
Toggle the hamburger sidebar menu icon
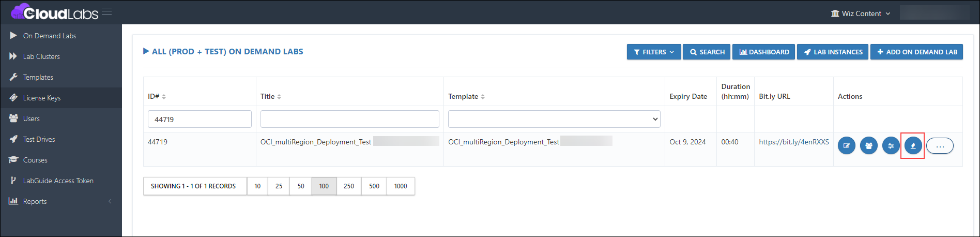pyautogui.click(x=106, y=11)
